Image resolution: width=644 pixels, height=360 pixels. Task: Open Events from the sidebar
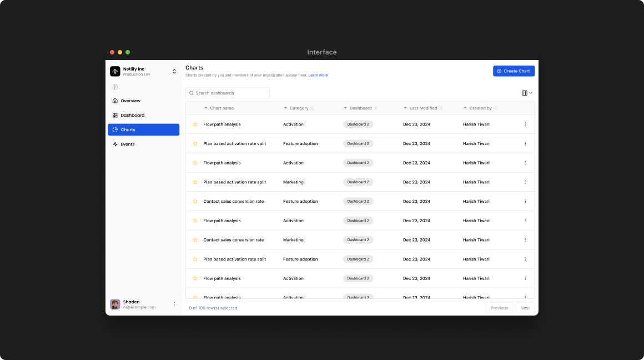click(128, 144)
